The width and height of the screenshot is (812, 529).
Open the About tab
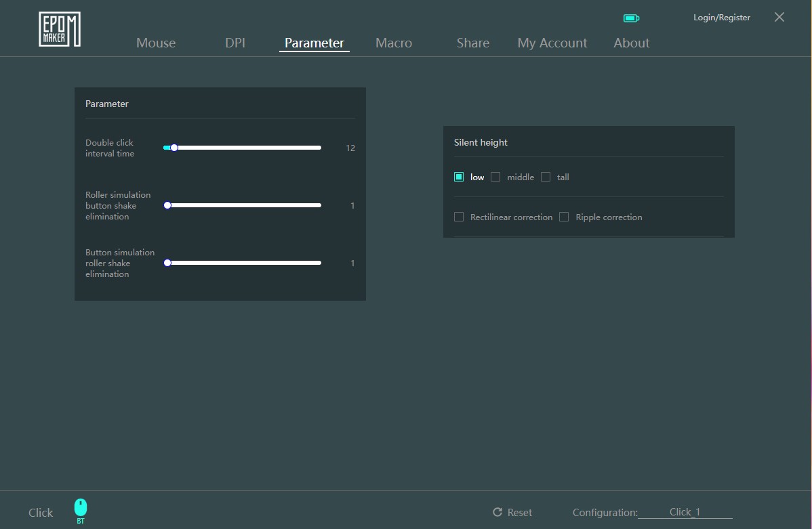631,43
